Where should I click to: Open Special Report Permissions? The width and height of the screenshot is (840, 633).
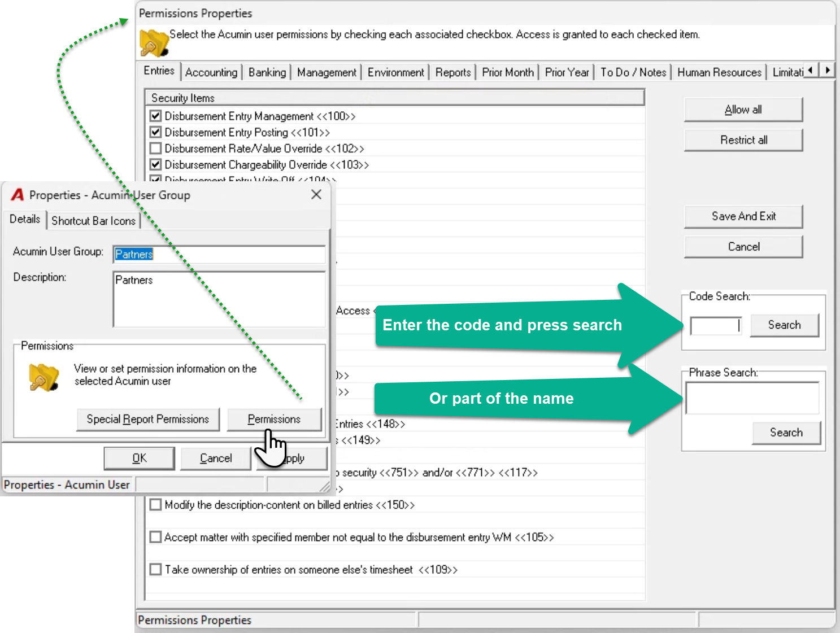[x=148, y=420]
